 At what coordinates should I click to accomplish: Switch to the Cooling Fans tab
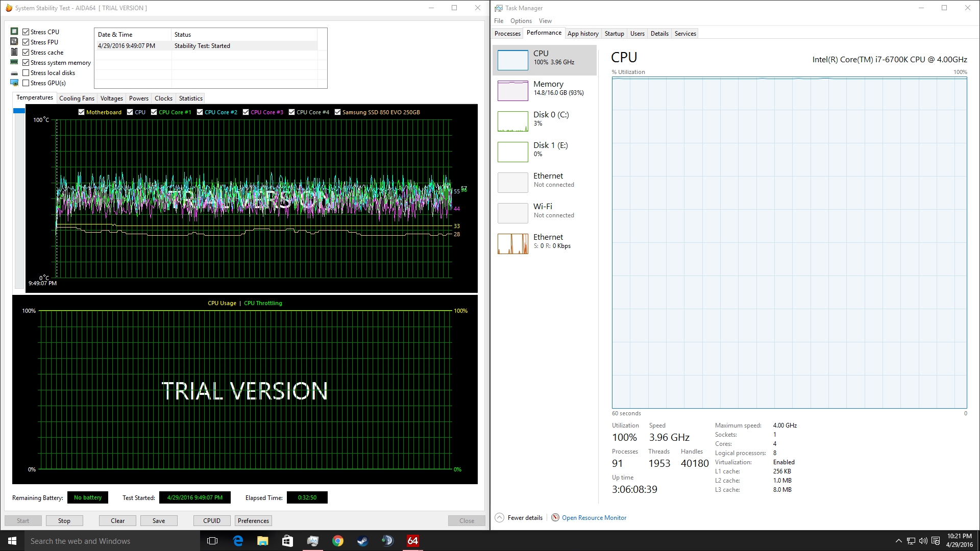point(77,98)
